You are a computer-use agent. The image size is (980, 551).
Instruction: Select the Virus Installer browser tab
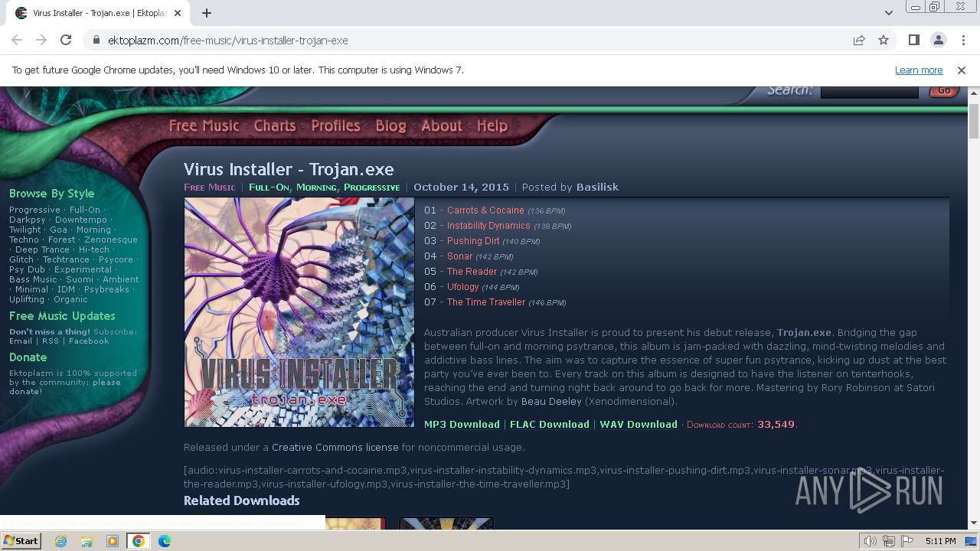click(100, 13)
